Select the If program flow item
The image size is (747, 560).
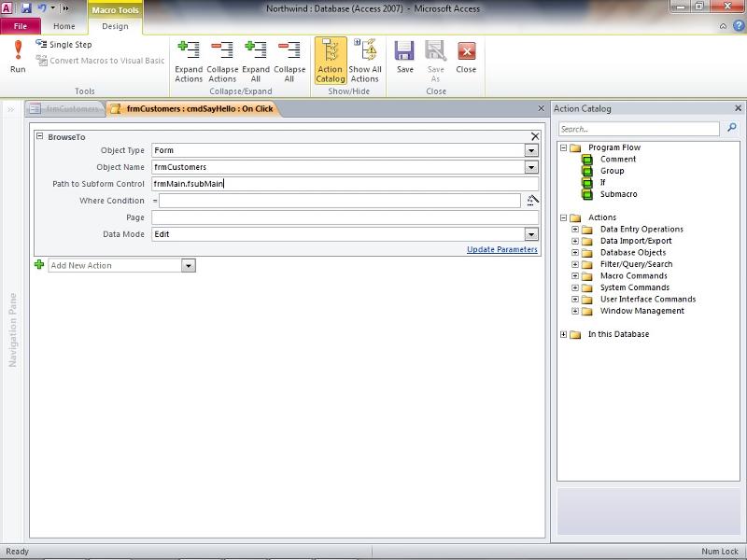602,182
